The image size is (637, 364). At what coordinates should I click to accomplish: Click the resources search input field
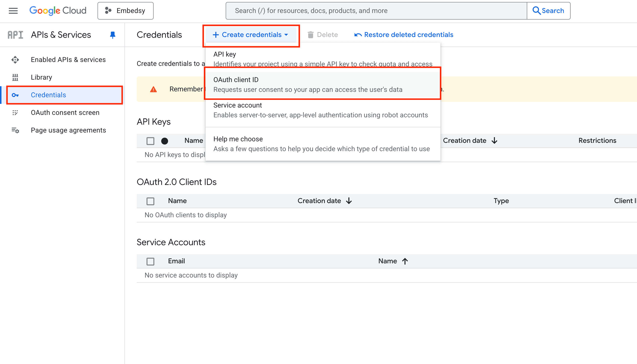[x=376, y=11]
